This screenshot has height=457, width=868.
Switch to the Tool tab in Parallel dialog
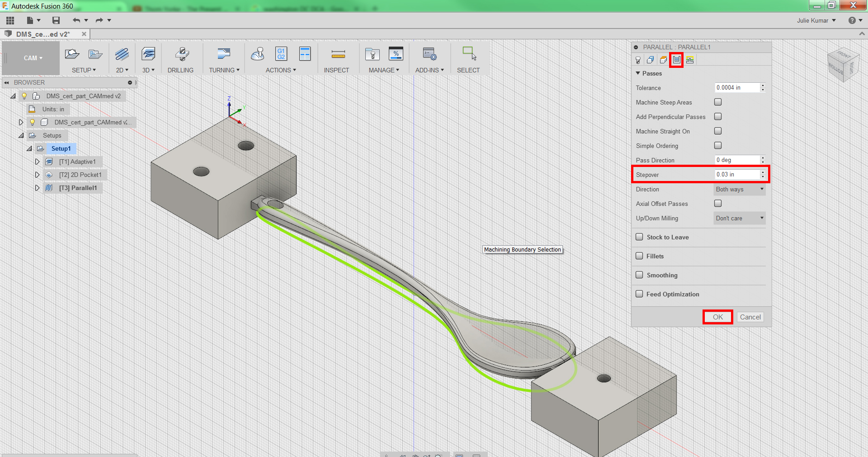(638, 60)
